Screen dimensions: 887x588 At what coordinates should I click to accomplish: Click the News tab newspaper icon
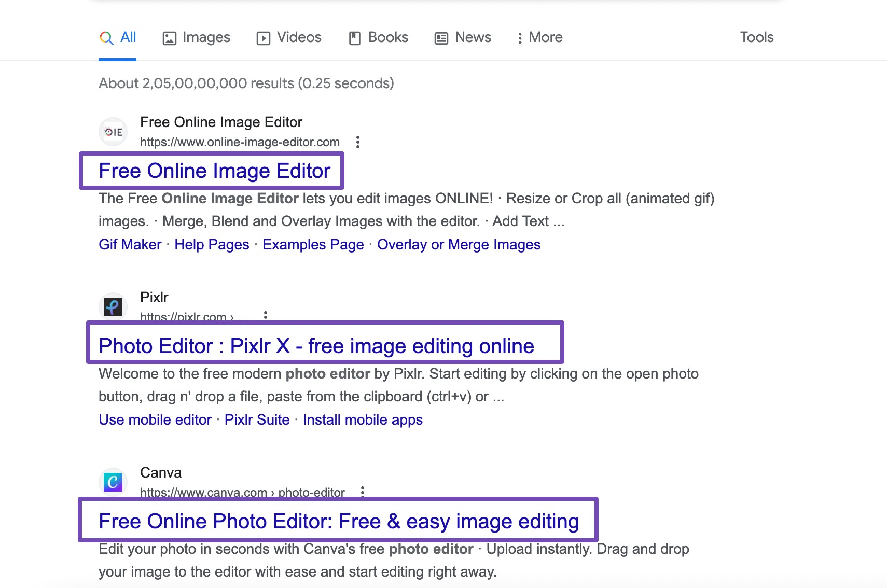[x=441, y=38]
